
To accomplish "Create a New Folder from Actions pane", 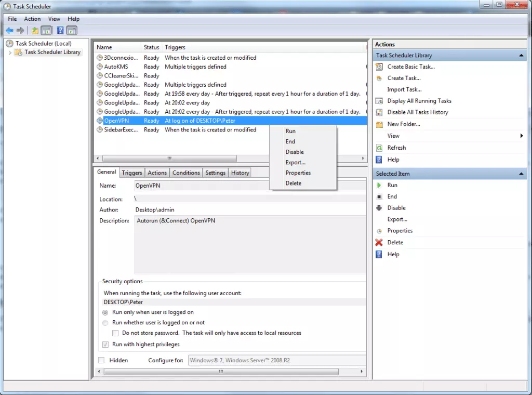I will click(404, 124).
